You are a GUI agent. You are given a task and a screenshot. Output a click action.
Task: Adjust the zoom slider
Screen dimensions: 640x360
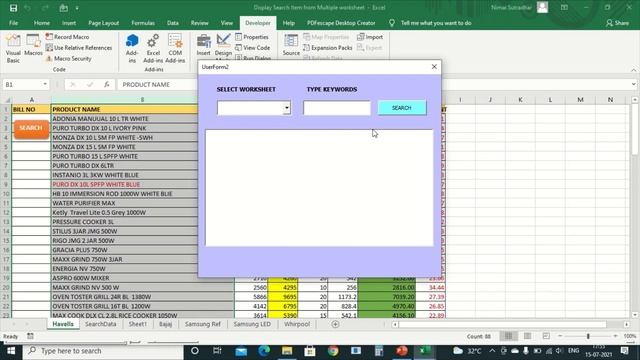pyautogui.click(x=588, y=336)
